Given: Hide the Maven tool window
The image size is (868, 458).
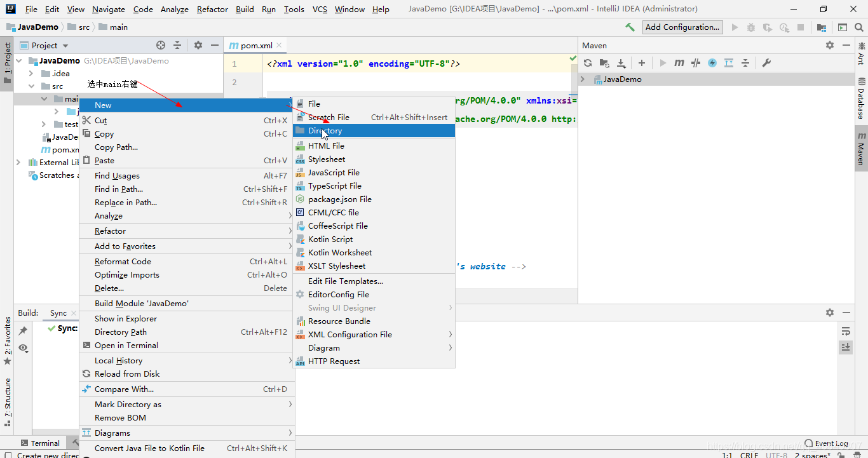Looking at the screenshot, I should tap(846, 45).
